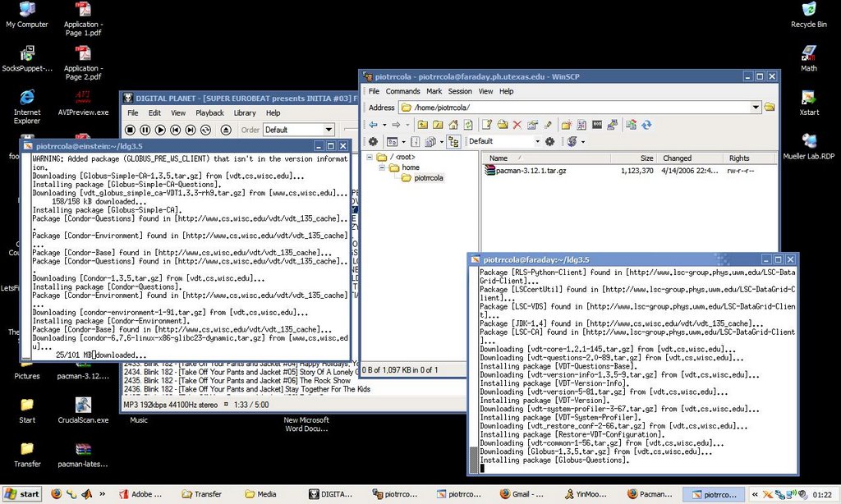Click the random playback icon in DIGITAL PLANET
Image resolution: width=841 pixels, height=504 pixels.
tap(205, 130)
